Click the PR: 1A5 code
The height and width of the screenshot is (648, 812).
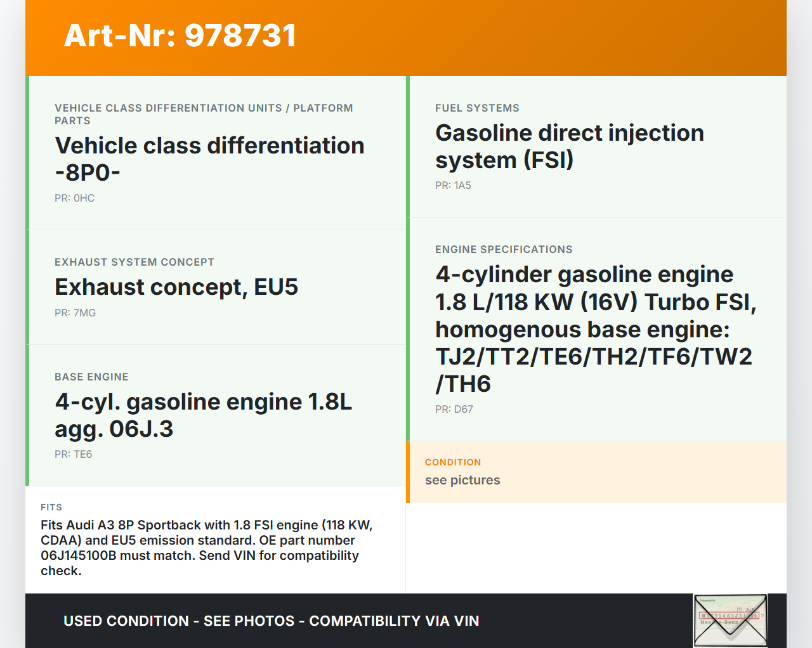point(453,185)
